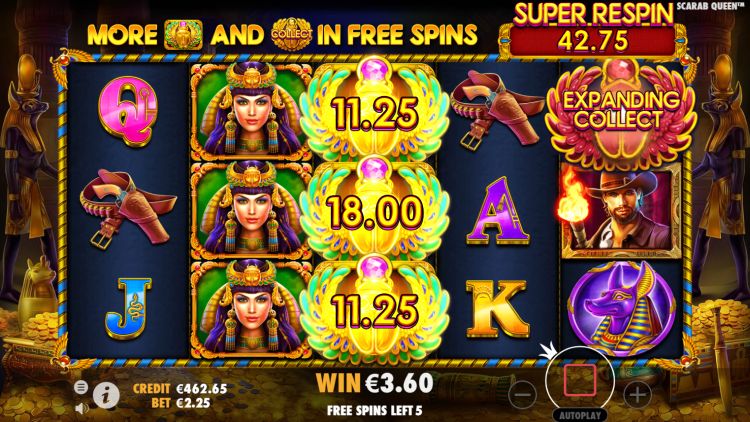Select the purple A card symbol
750x422 pixels.
[497, 211]
